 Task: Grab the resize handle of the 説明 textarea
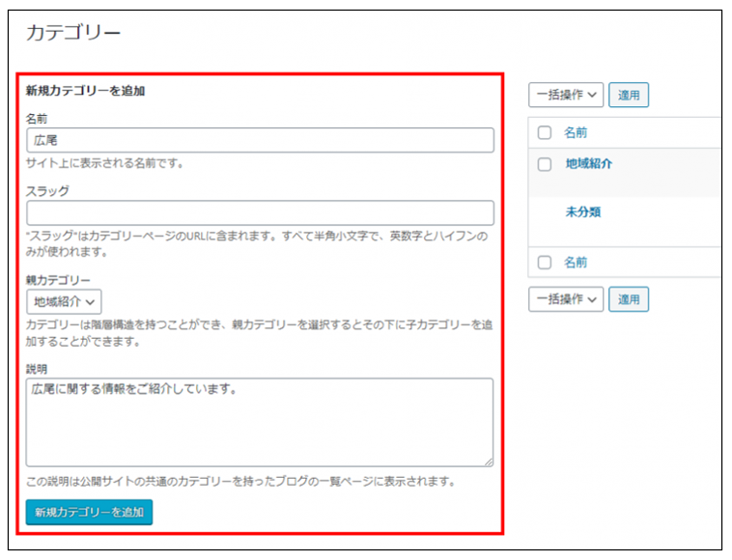point(489,462)
